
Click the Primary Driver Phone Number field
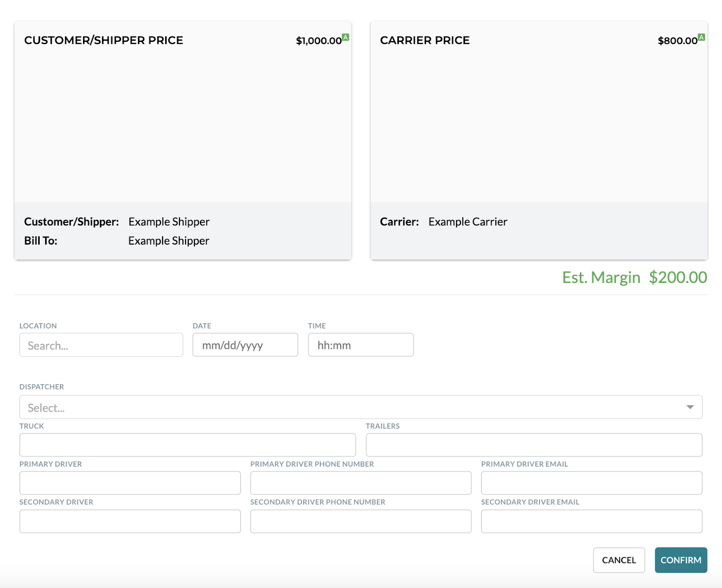pos(361,483)
